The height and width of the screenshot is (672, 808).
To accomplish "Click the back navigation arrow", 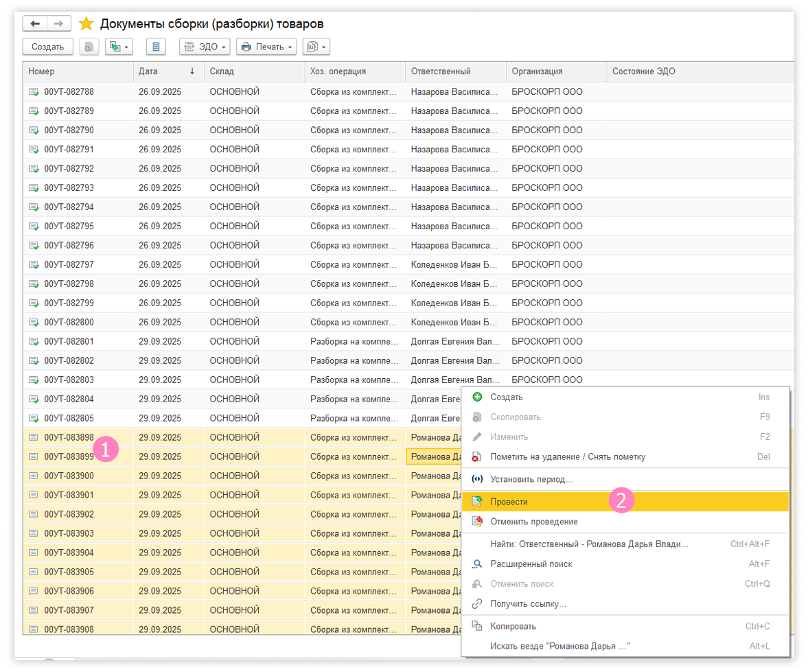I will 35,24.
